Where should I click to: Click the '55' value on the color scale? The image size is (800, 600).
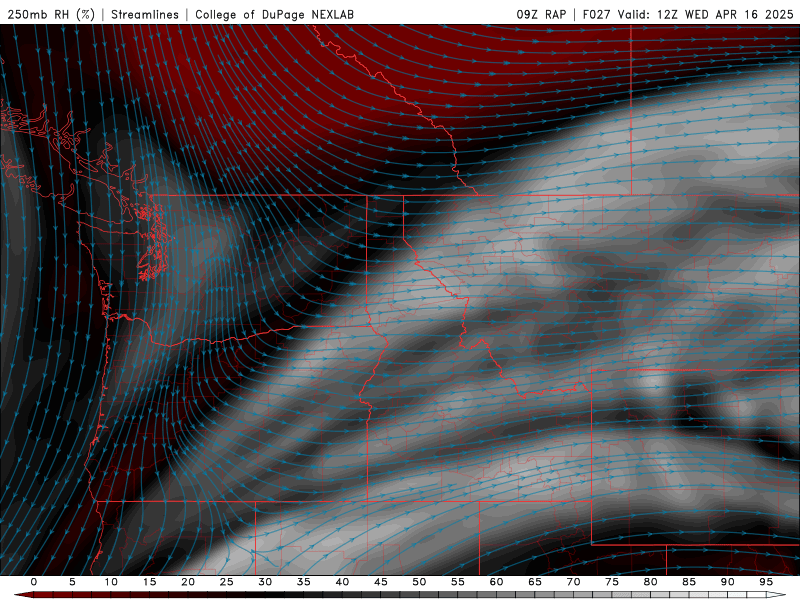pyautogui.click(x=458, y=582)
